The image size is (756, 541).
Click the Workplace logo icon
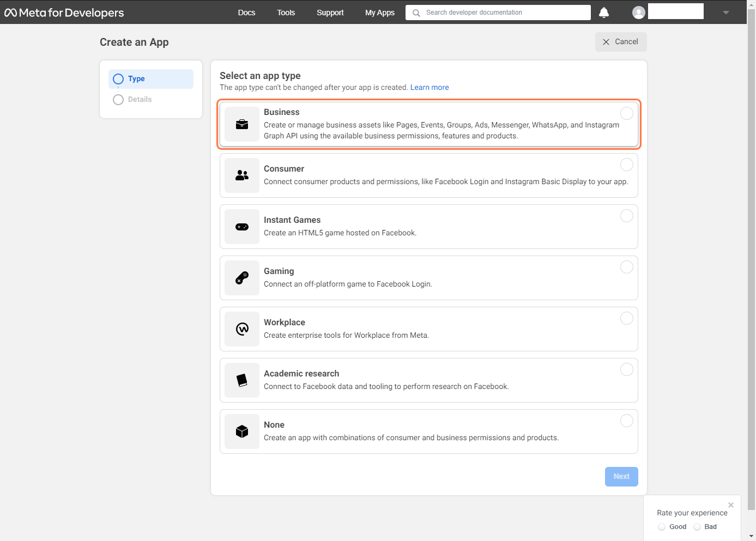[242, 329]
